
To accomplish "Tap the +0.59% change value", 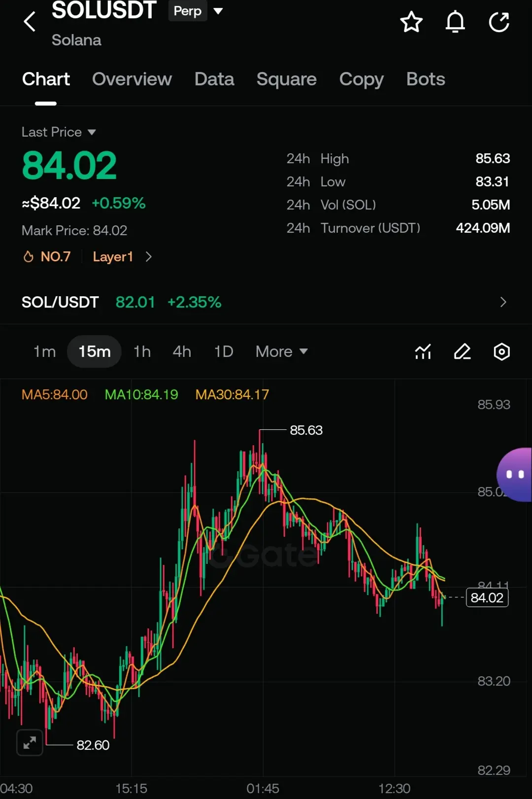I will (x=119, y=203).
